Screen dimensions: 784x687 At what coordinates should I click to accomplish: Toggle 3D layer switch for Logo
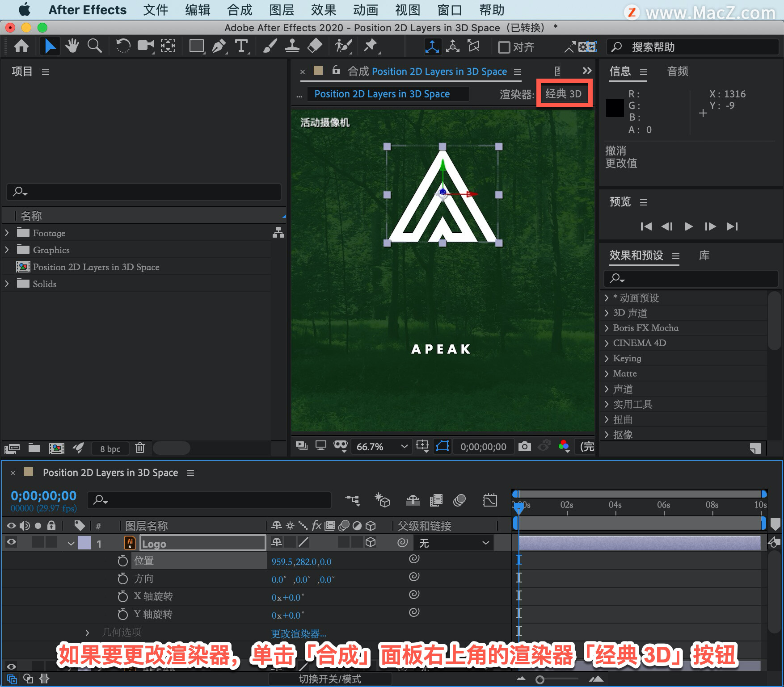(371, 542)
